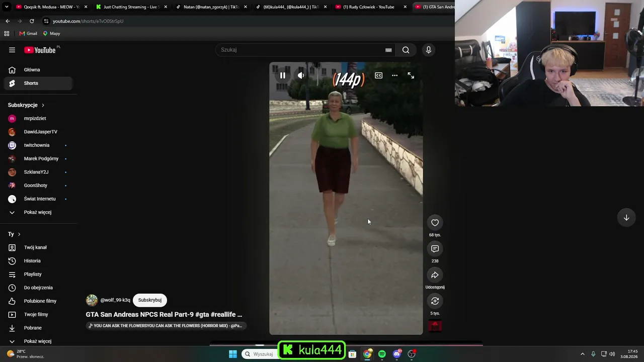644x362 pixels.
Task: Select Shorts in the sidebar
Action: tap(38, 83)
